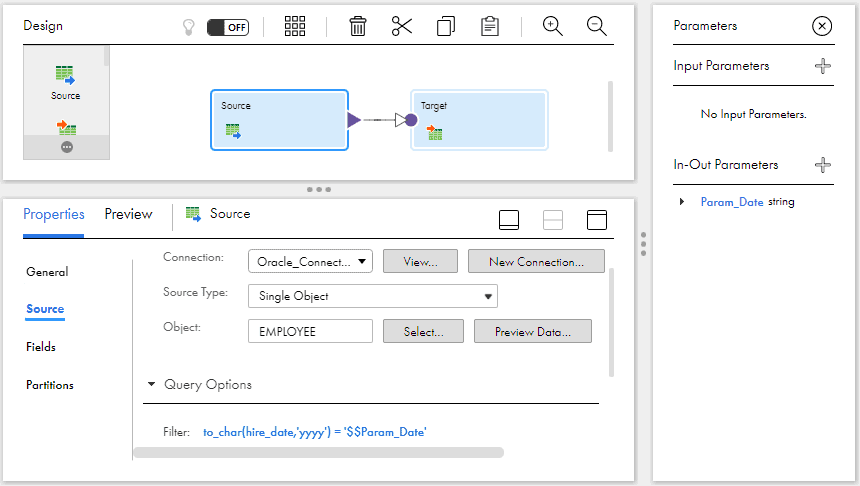The width and height of the screenshot is (860, 486).
Task: Click the scissors cut icon
Action: (401, 26)
